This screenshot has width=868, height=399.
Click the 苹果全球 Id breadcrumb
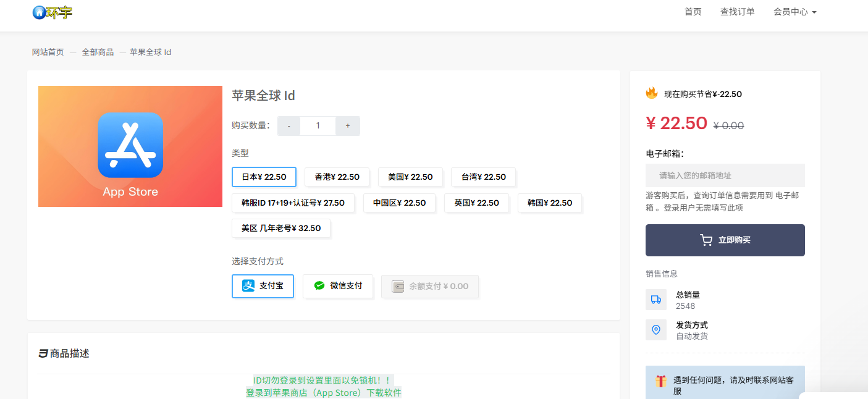pos(150,52)
